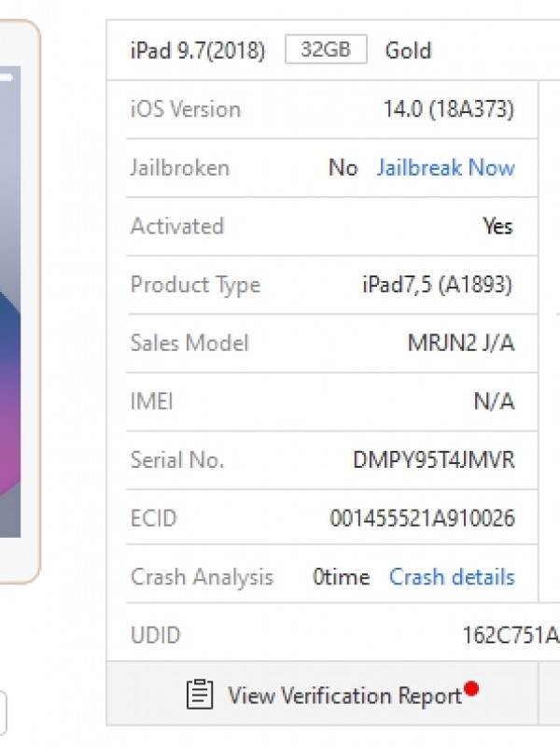The image size is (560, 747).
Task: Click the partial UDID value 162C751A
Action: pos(511,636)
